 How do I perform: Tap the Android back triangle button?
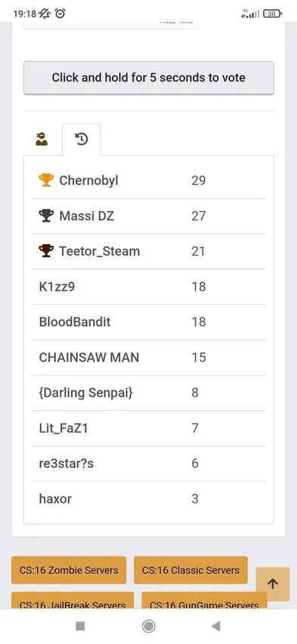pyautogui.click(x=216, y=626)
